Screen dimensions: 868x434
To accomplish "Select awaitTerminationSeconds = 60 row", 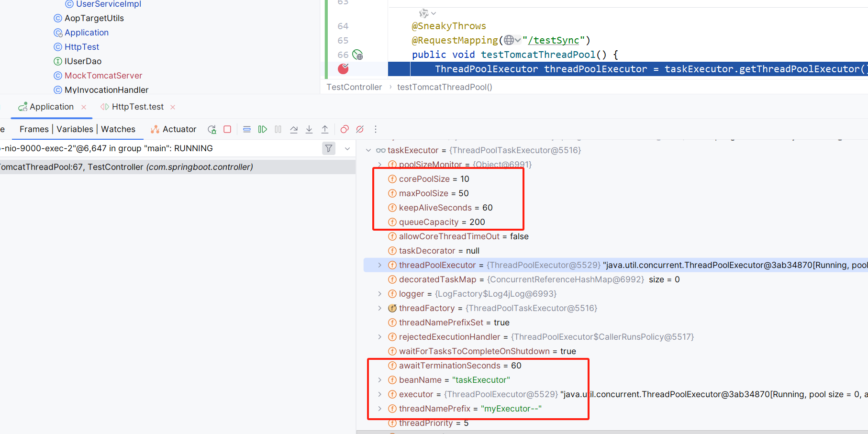I will (x=455, y=366).
